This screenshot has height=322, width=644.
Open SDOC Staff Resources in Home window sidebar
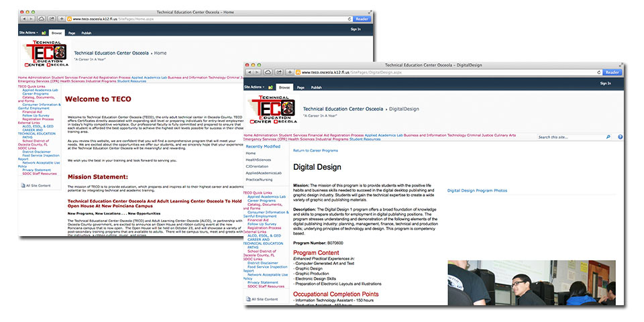[40, 173]
